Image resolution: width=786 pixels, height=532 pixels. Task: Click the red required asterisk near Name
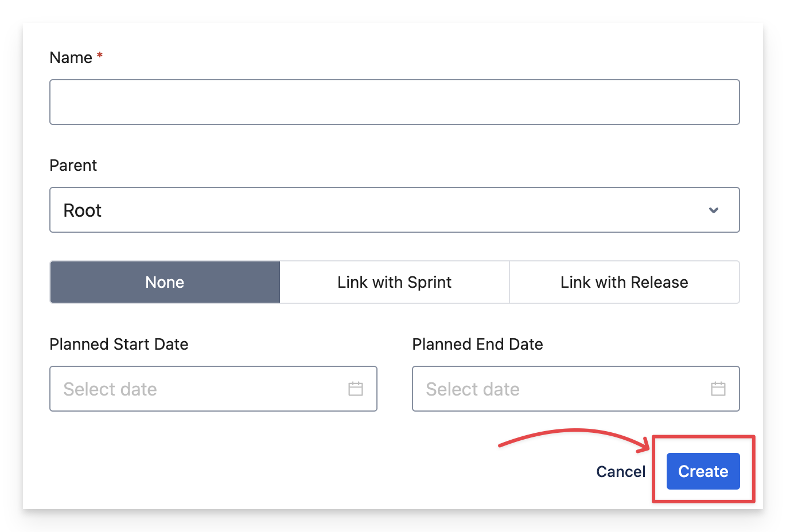coord(100,56)
